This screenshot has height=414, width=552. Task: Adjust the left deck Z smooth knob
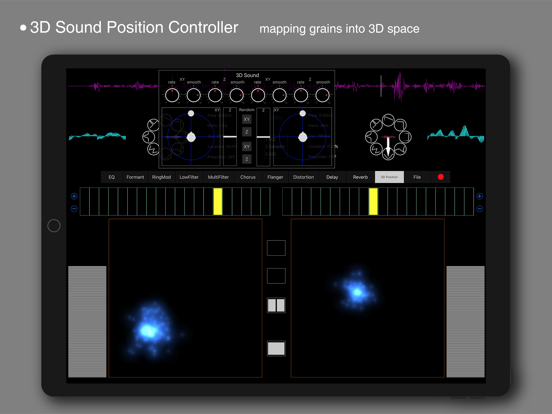click(237, 95)
